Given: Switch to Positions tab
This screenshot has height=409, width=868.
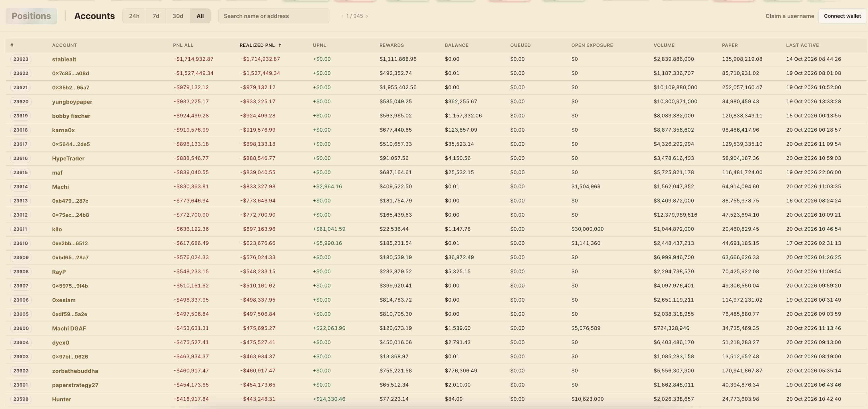Looking at the screenshot, I should [x=31, y=16].
